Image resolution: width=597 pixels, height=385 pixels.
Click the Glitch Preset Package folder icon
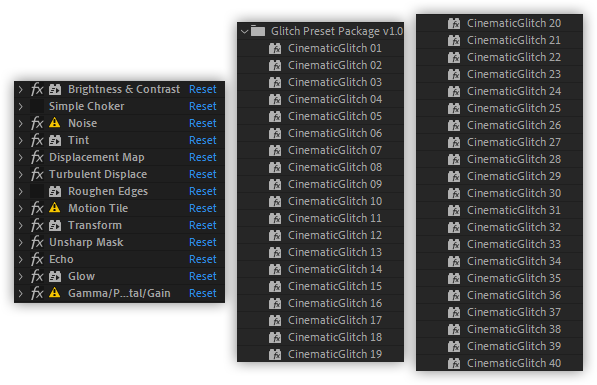point(258,31)
